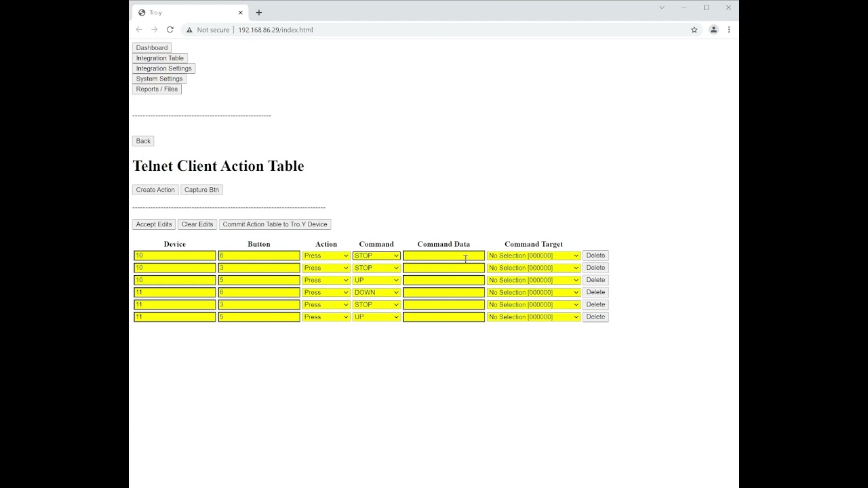Screen dimensions: 868x488
Task: Delete the row for device 10 button 5
Action: [595, 280]
